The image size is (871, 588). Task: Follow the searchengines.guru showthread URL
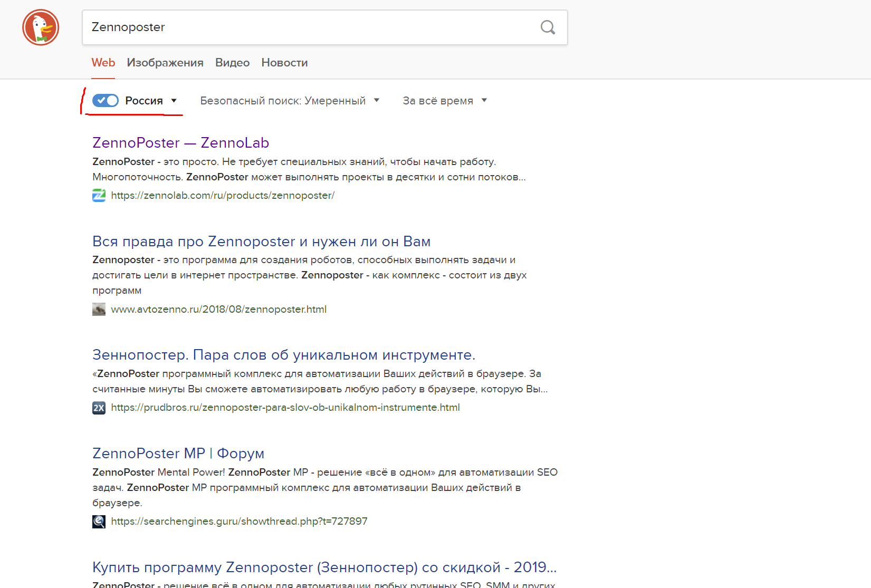pos(239,522)
